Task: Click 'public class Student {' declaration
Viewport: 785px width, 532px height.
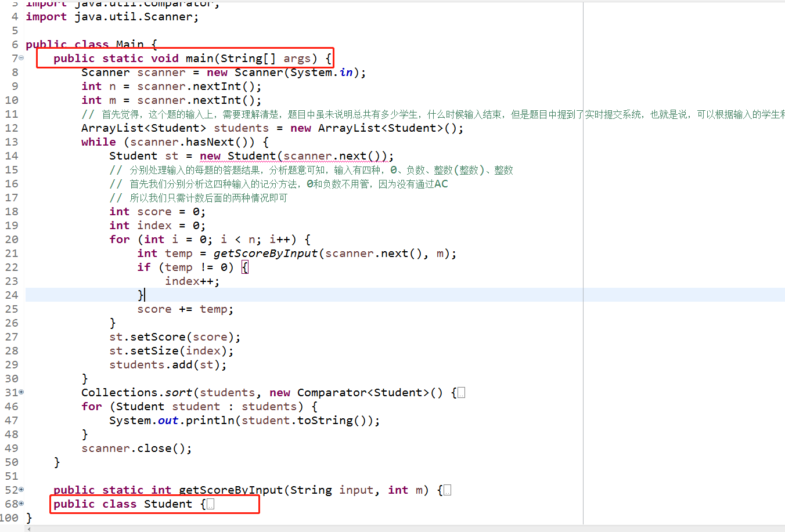Action: pyautogui.click(x=129, y=504)
